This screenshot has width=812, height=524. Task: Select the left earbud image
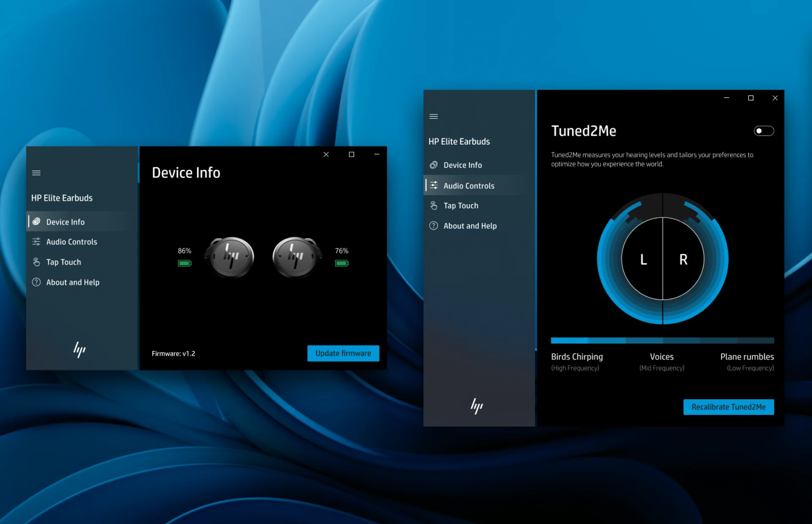click(x=229, y=257)
